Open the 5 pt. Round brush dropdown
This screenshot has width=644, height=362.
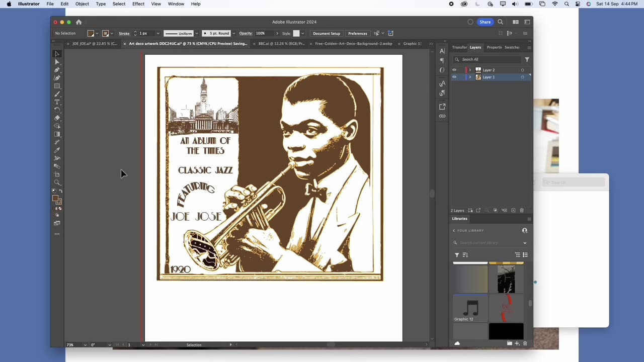coord(233,34)
